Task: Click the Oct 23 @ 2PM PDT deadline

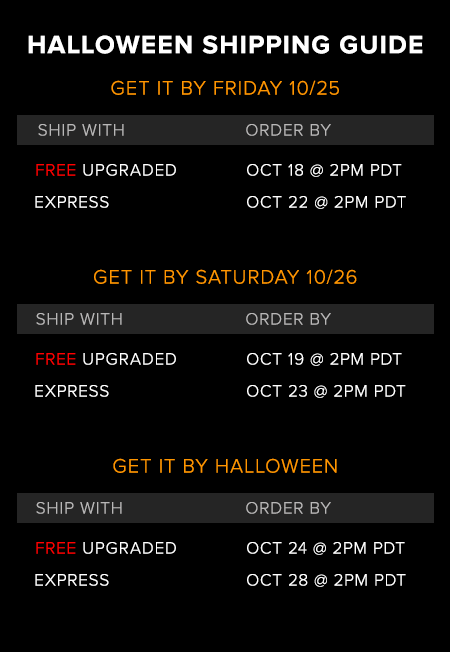Action: click(326, 391)
